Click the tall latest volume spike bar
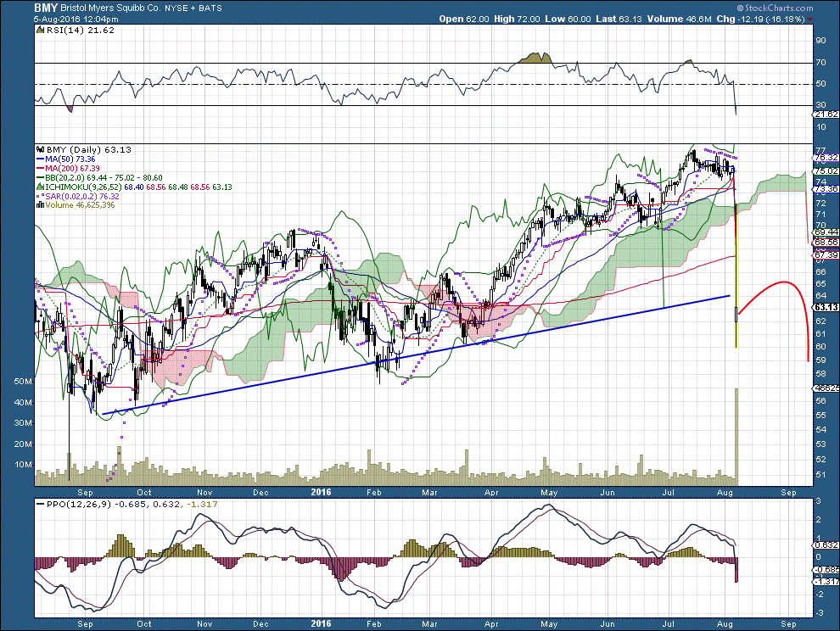The image size is (840, 631). point(736,437)
